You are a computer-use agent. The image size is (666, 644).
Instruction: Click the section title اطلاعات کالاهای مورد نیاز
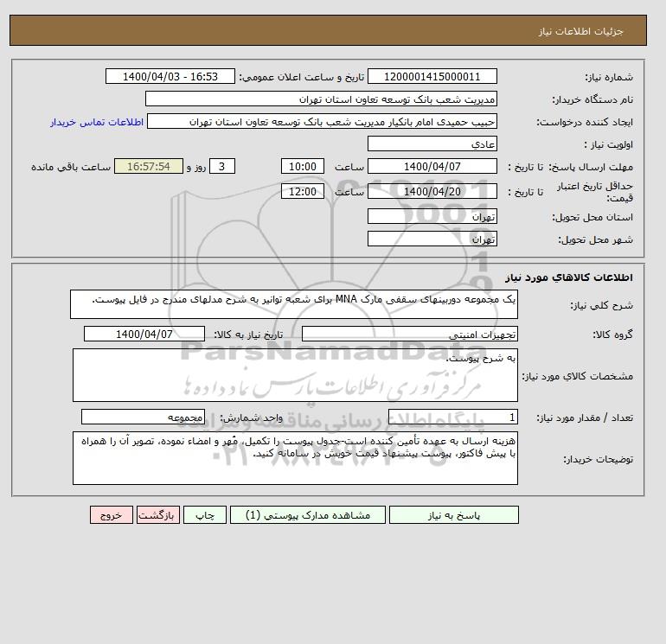(569, 277)
